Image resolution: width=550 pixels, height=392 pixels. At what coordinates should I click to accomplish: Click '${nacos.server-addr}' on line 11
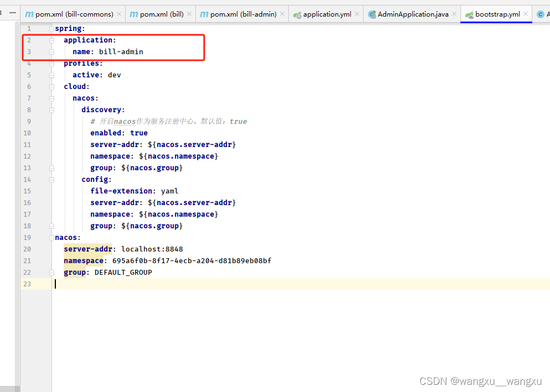[x=192, y=144]
